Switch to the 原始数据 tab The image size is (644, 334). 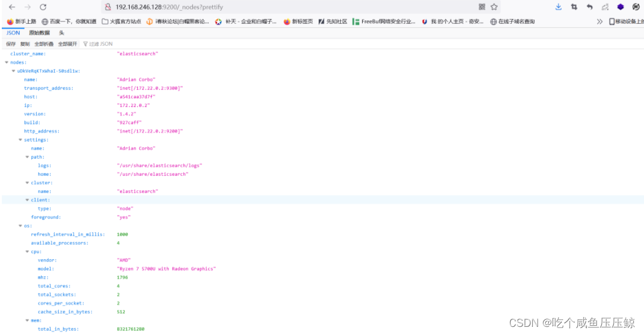[x=39, y=33]
